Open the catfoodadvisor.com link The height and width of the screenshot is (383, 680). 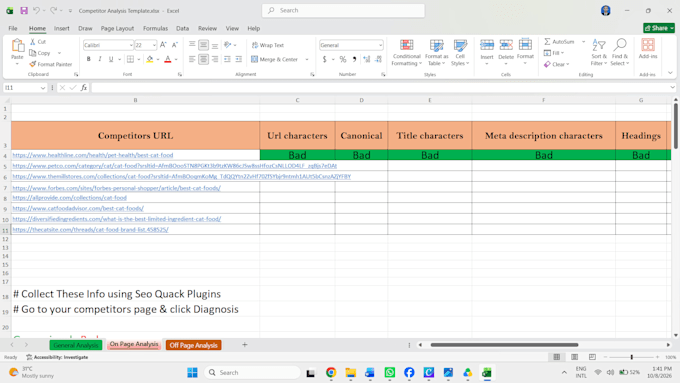tap(78, 208)
